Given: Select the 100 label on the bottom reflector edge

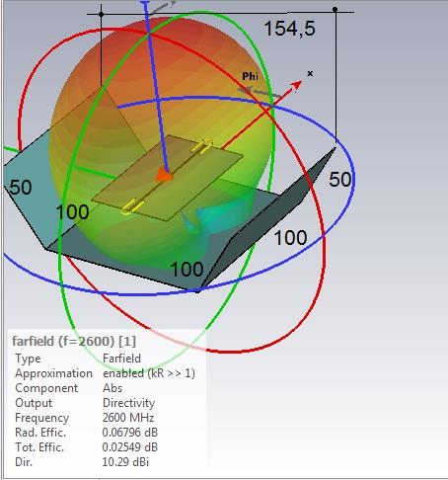Looking at the screenshot, I should 187,270.
